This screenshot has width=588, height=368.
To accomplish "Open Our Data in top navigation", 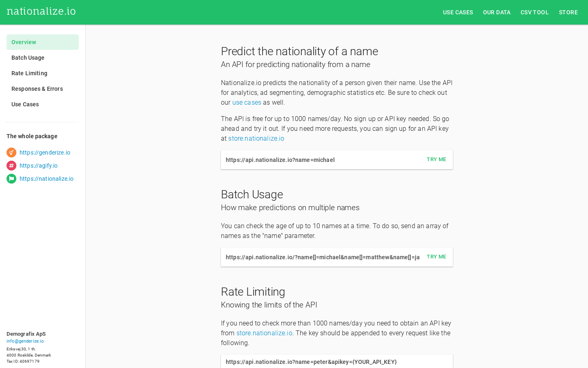I will 497,12.
